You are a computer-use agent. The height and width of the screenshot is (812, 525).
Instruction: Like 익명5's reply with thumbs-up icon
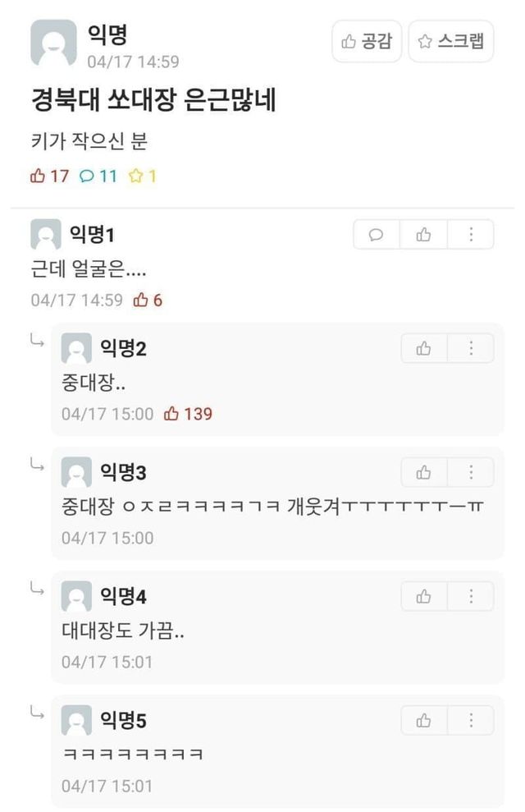(424, 721)
